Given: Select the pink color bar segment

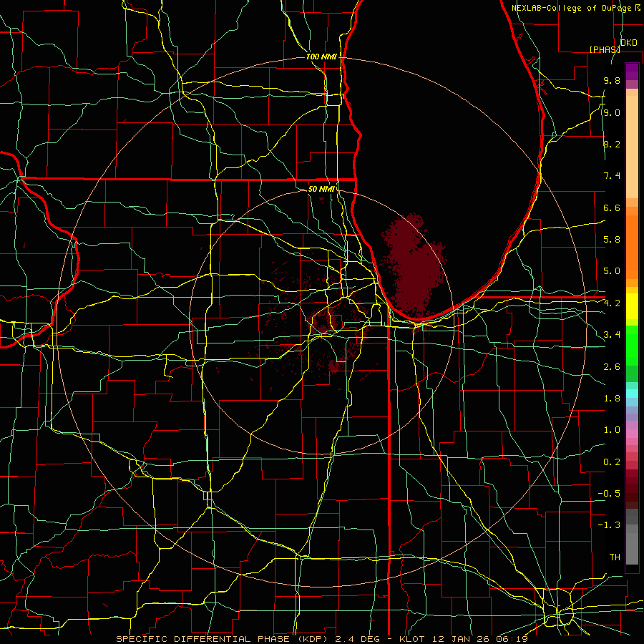Looking at the screenshot, I should pyautogui.click(x=632, y=434).
